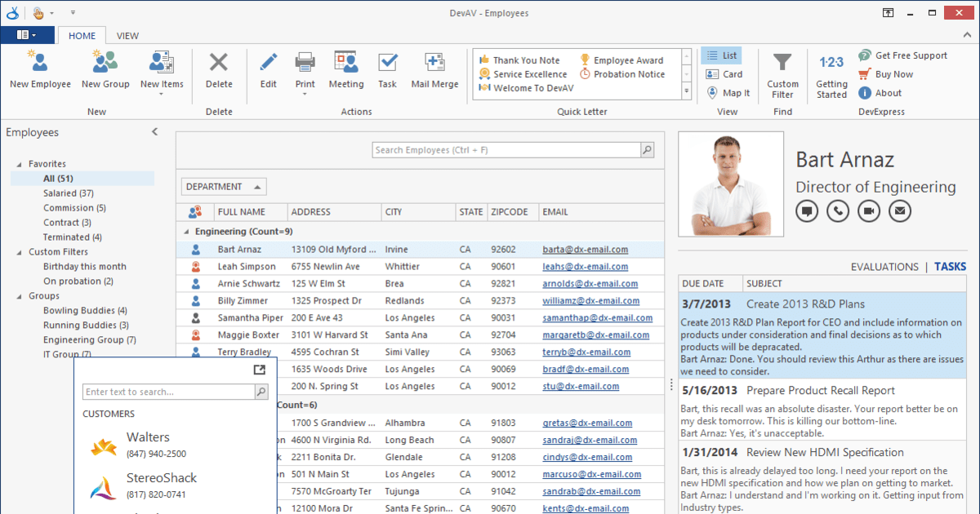
Task: Click the Delete icon in the ribbon
Action: [x=219, y=72]
